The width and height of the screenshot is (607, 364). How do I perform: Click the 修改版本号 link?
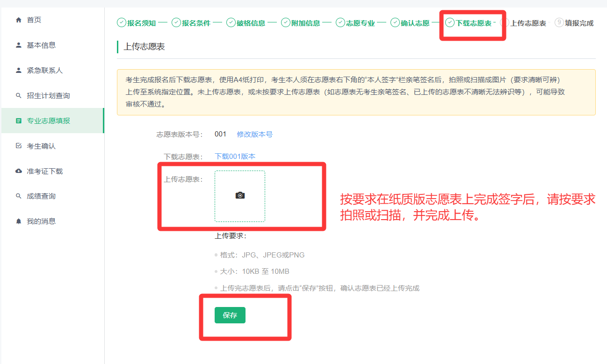coord(254,135)
